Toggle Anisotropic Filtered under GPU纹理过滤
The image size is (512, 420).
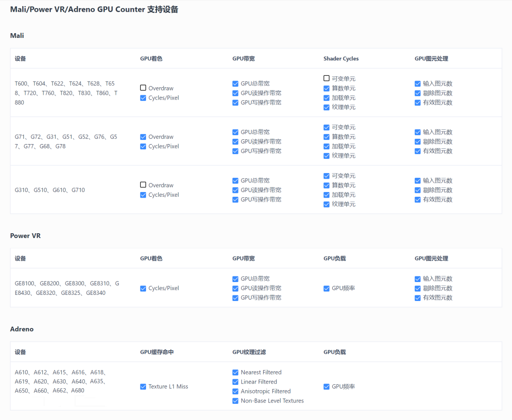tap(235, 391)
